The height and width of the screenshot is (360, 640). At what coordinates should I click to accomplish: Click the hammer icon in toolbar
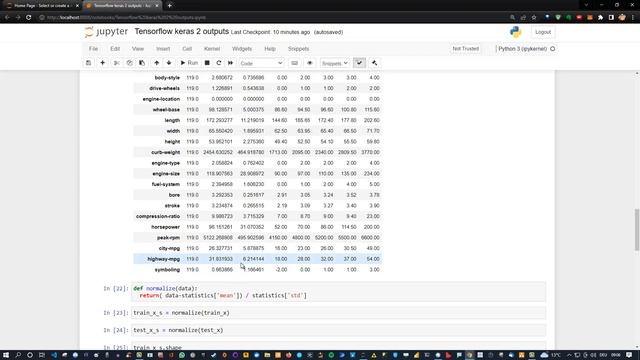(x=374, y=63)
